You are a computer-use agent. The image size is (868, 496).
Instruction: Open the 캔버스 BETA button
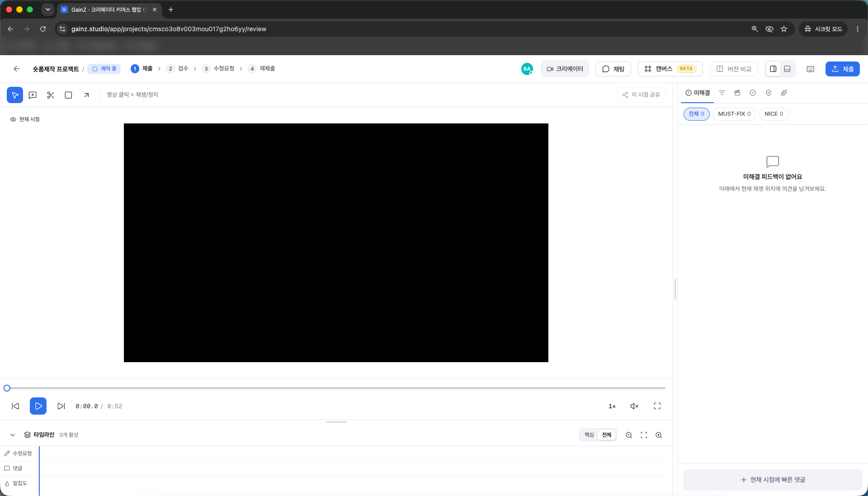(670, 69)
